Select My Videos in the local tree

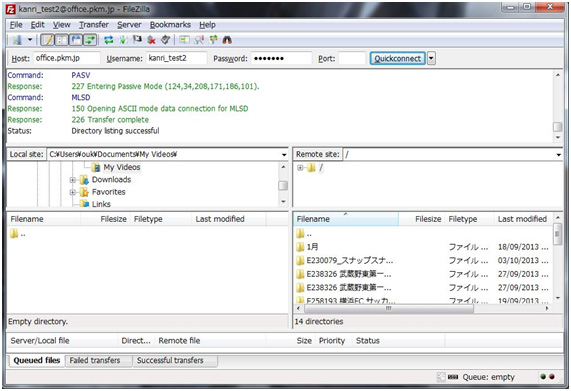122,167
